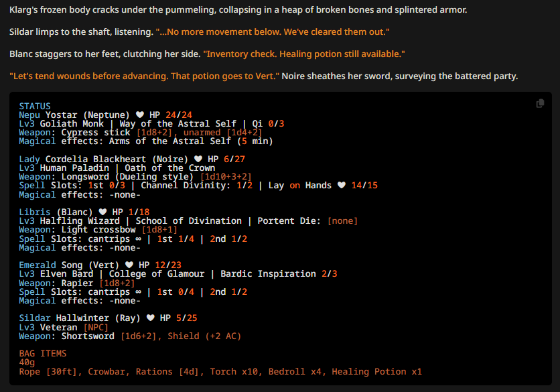Click "Rations [4d]" in the bag list
Screen dimensions: 560x392
point(167,372)
